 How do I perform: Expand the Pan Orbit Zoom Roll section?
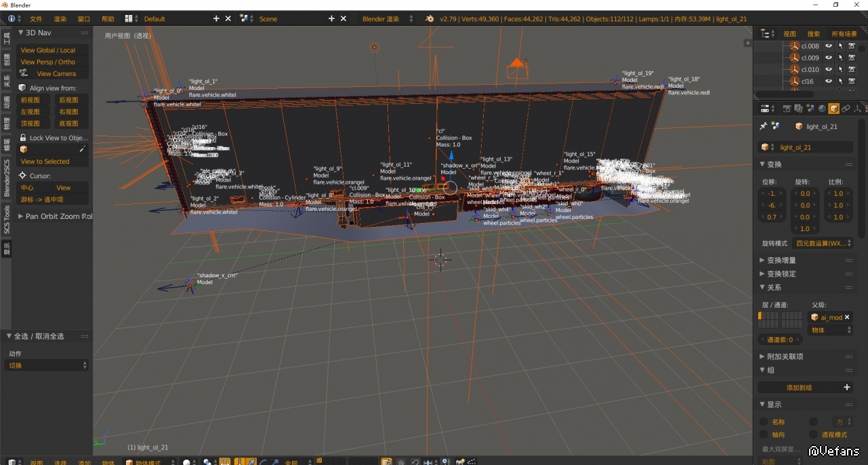(x=54, y=216)
